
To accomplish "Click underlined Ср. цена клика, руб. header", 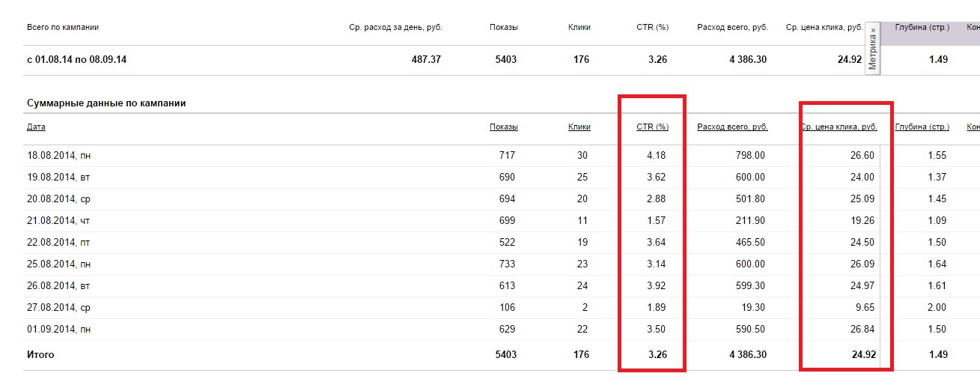I will click(x=839, y=127).
